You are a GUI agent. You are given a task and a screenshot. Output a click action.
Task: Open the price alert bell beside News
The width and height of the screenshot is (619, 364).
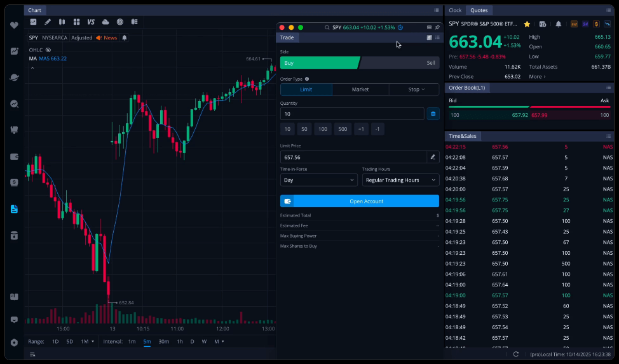pyautogui.click(x=125, y=37)
